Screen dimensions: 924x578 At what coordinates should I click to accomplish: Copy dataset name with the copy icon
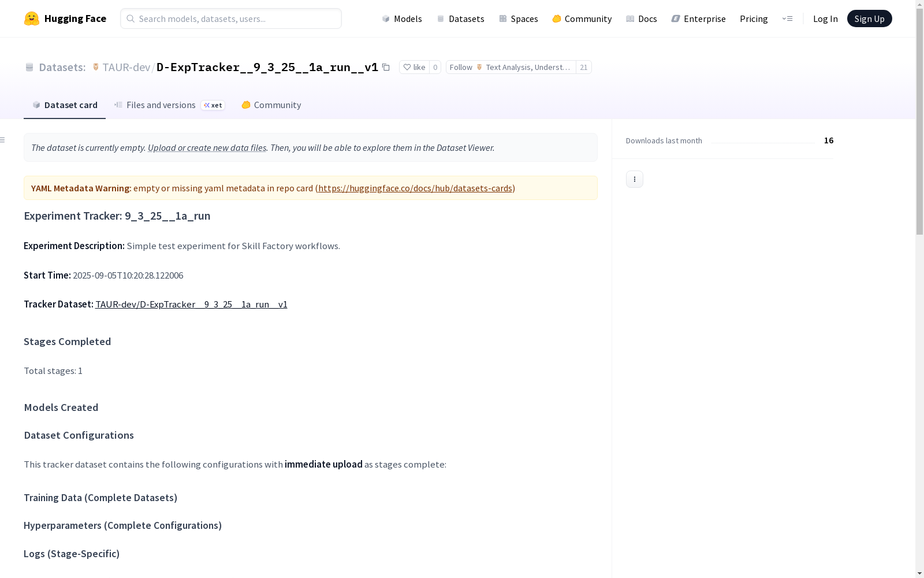pyautogui.click(x=386, y=67)
